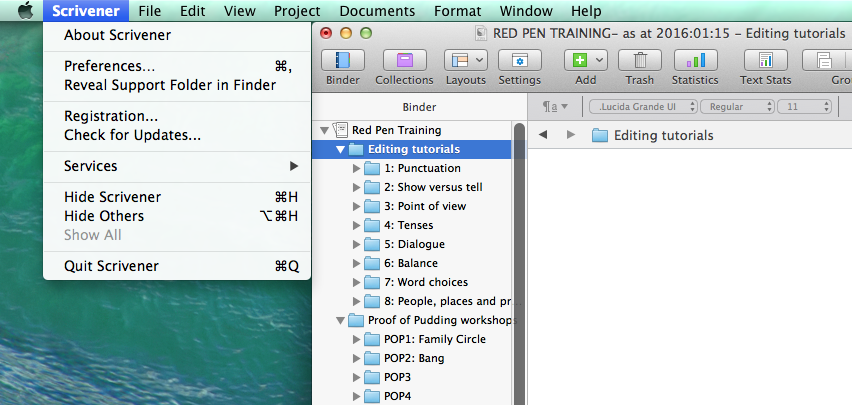Expand the POP2: Bang folder
This screenshot has width=852, height=405.
tap(356, 358)
